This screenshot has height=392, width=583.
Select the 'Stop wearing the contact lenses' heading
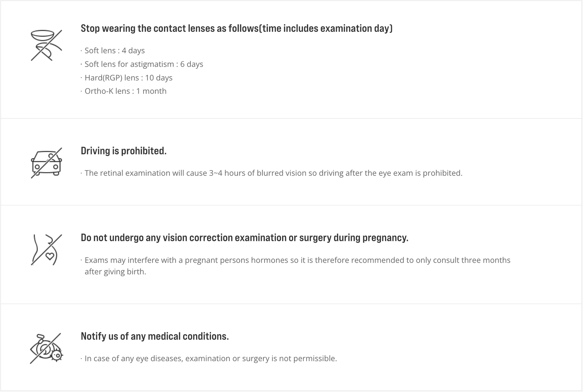tap(237, 28)
